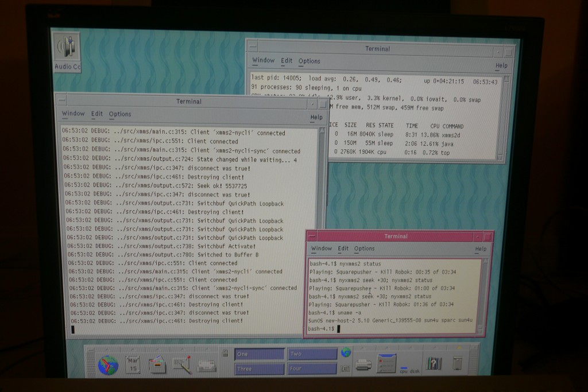Viewport: 588px width, 392px height.
Task: Open window menu button of pink Terminal
Action: click(312, 236)
